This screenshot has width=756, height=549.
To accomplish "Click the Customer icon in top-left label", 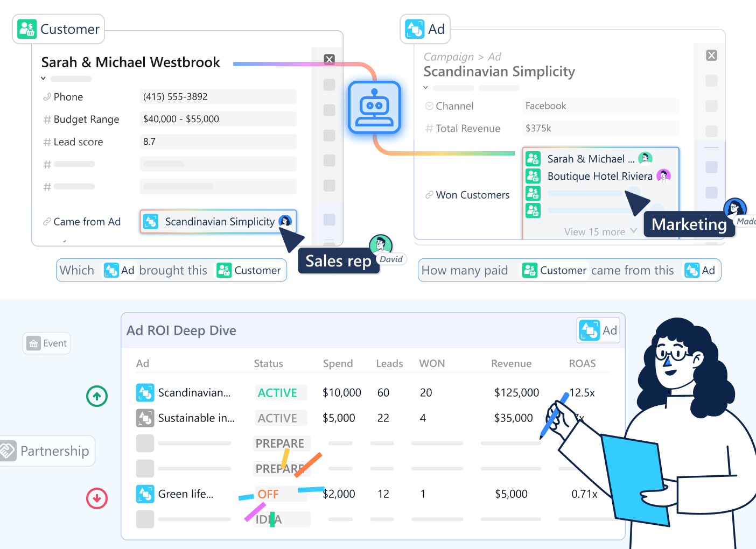I will (x=27, y=29).
